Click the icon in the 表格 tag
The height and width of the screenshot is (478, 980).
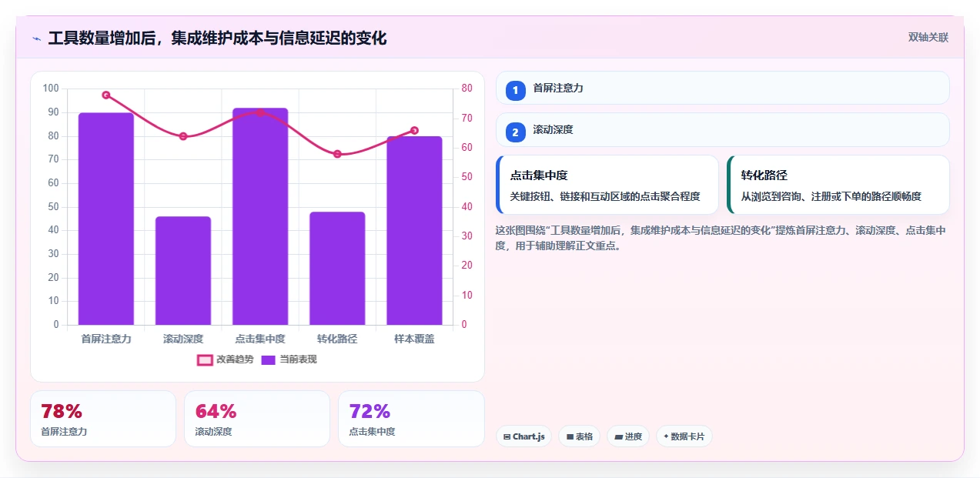pos(570,436)
